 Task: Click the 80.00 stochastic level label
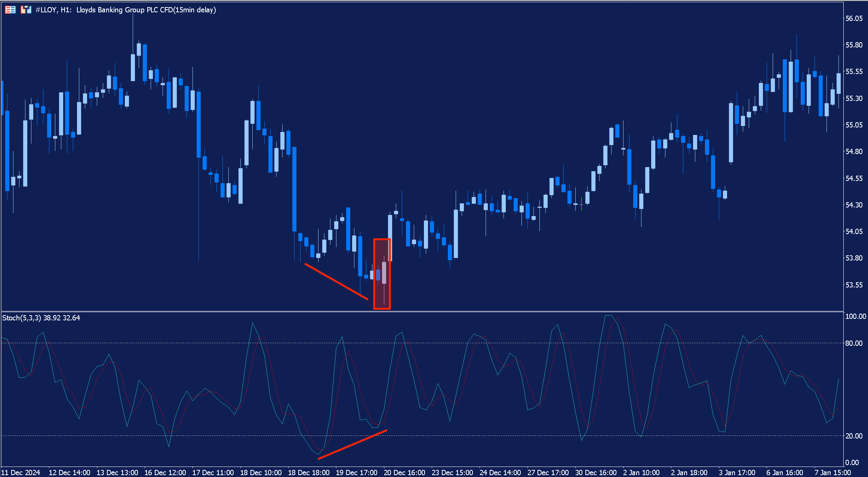pos(854,343)
